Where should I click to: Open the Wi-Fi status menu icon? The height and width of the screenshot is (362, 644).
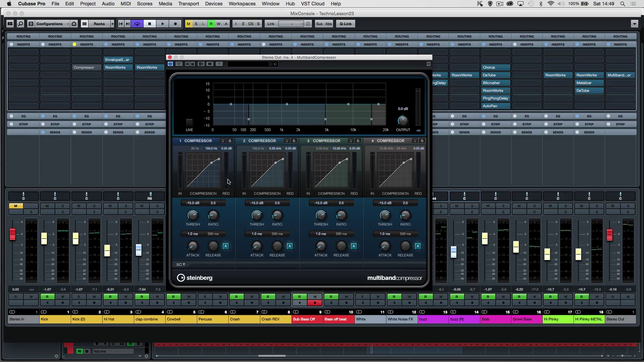(x=551, y=4)
